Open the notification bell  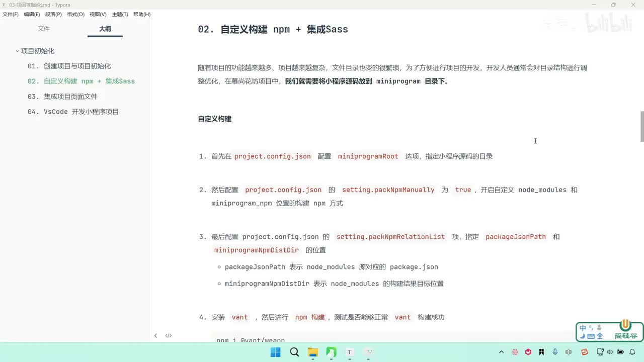[x=632, y=352]
